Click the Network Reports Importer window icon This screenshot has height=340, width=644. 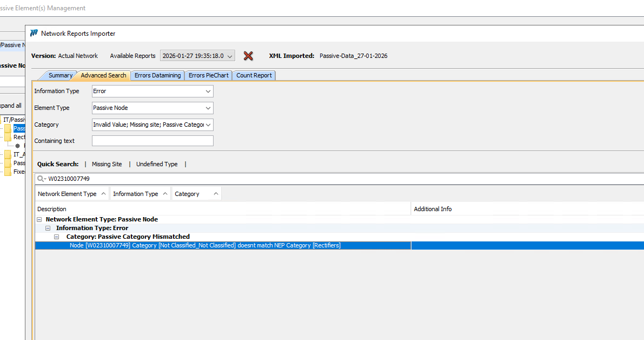[x=34, y=33]
